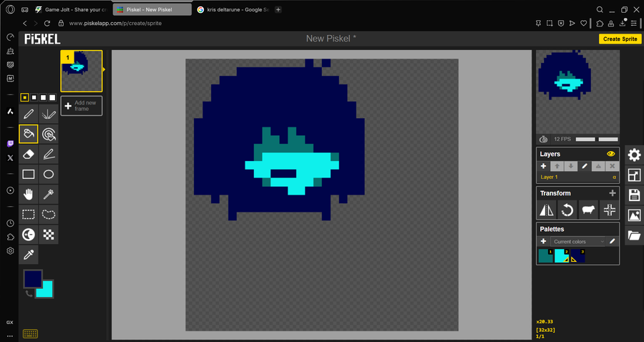Select the Vertical Mirror pen tool
This screenshot has height=342, width=644.
tap(49, 114)
